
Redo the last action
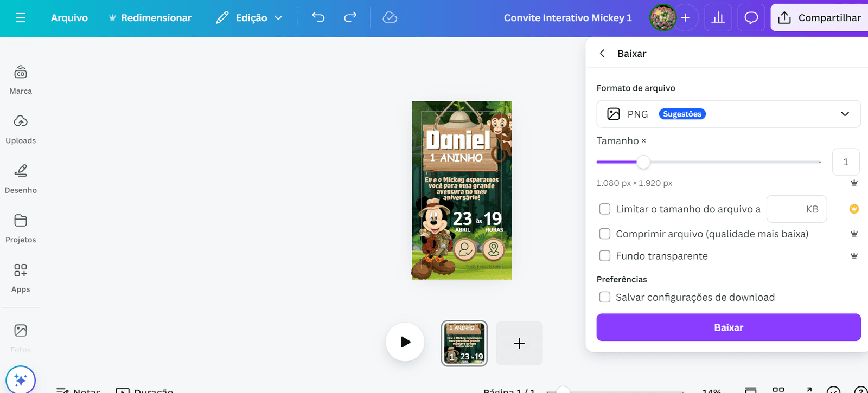(350, 18)
